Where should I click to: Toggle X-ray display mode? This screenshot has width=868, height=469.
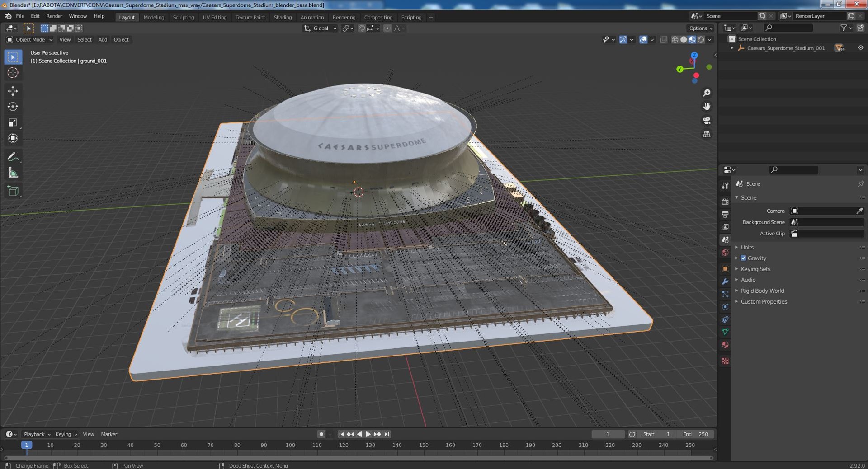[663, 40]
